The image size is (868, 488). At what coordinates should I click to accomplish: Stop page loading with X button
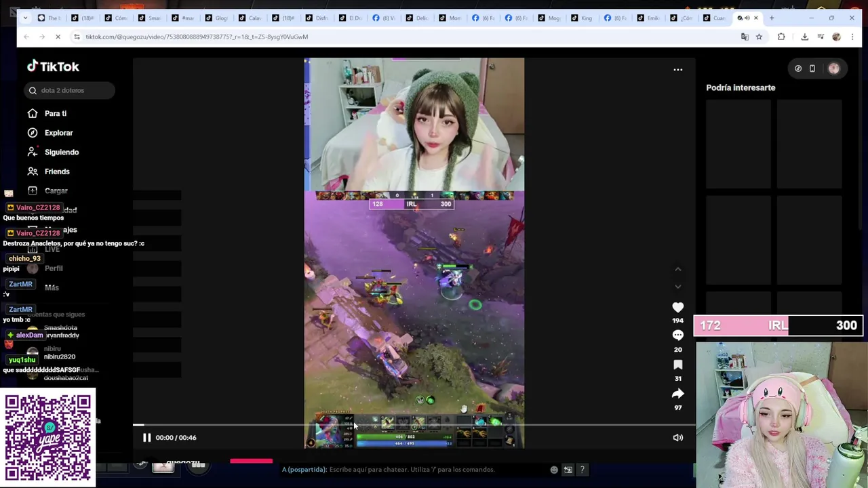tap(58, 37)
